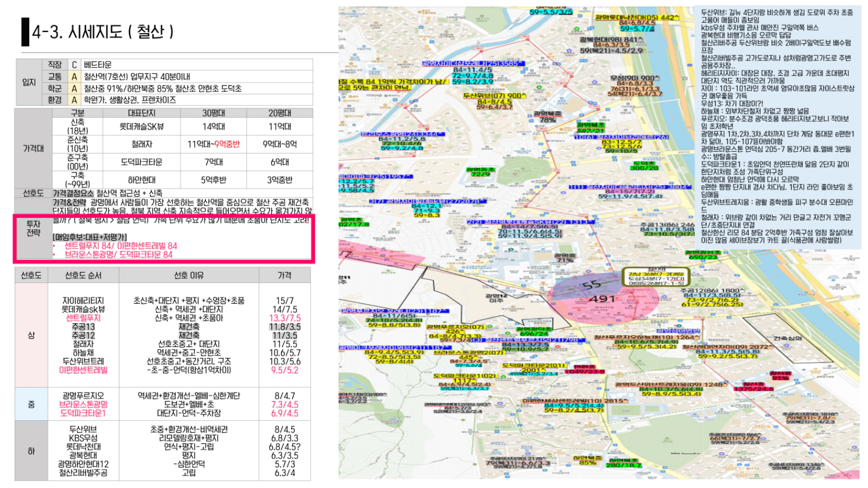
Task: Click the price "5.7/3" in the 하 tier
Action: 284,464
